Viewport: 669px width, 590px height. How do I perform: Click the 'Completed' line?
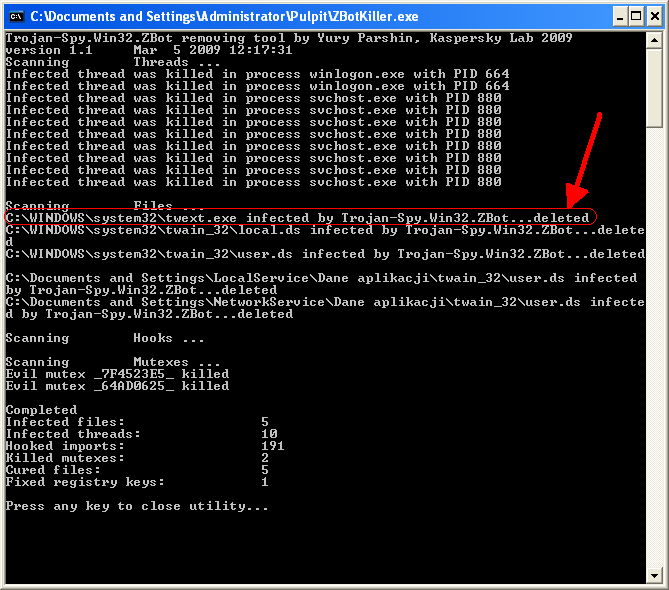click(41, 410)
